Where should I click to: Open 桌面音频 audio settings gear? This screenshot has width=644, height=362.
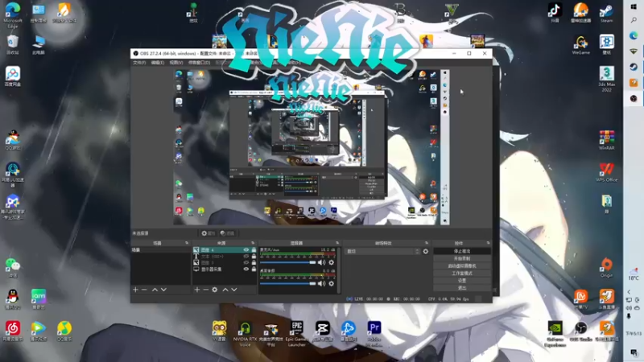(x=332, y=284)
